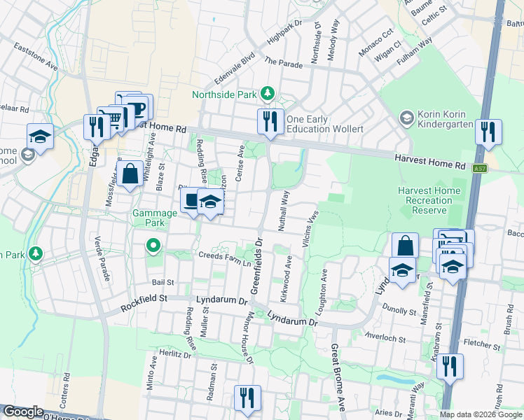The image size is (524, 420).
Task: Click the Manor House Dr label
Action: point(247,337)
